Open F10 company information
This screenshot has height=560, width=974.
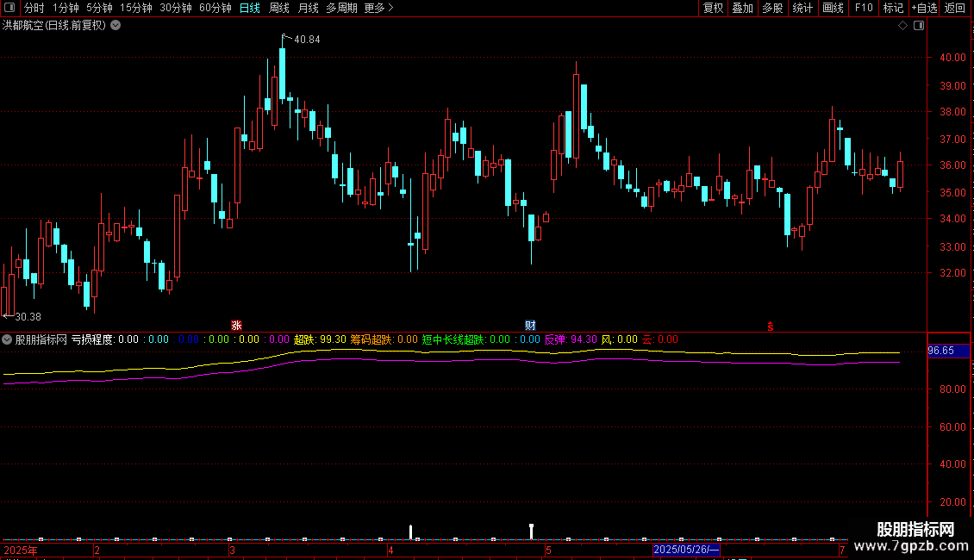coord(864,8)
